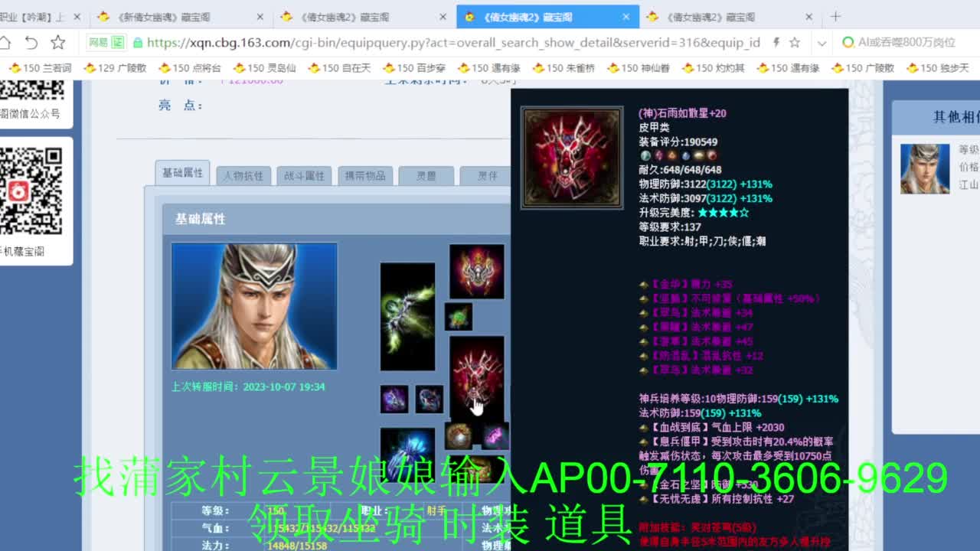Click the 装备评分:190549 line in tooltip
This screenshot has height=551, width=980.
click(678, 142)
